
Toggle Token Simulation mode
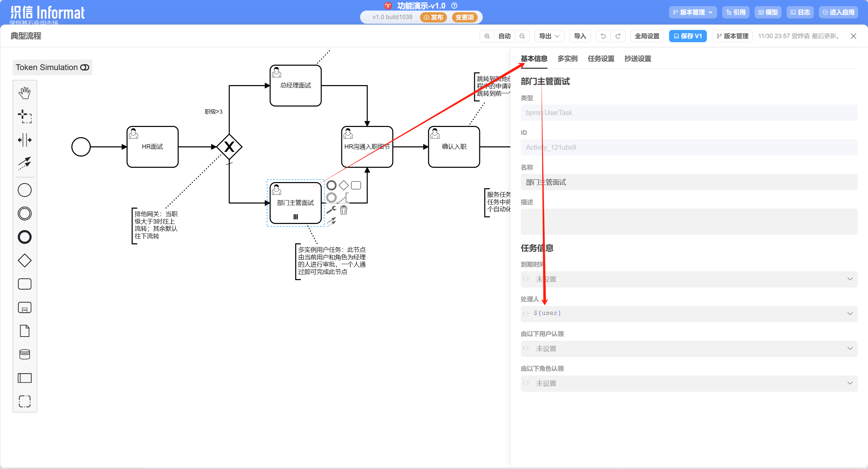(52, 67)
